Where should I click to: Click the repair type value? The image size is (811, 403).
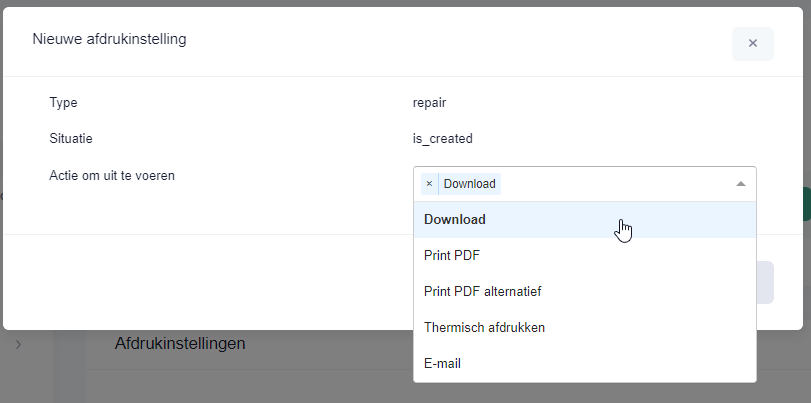(429, 102)
